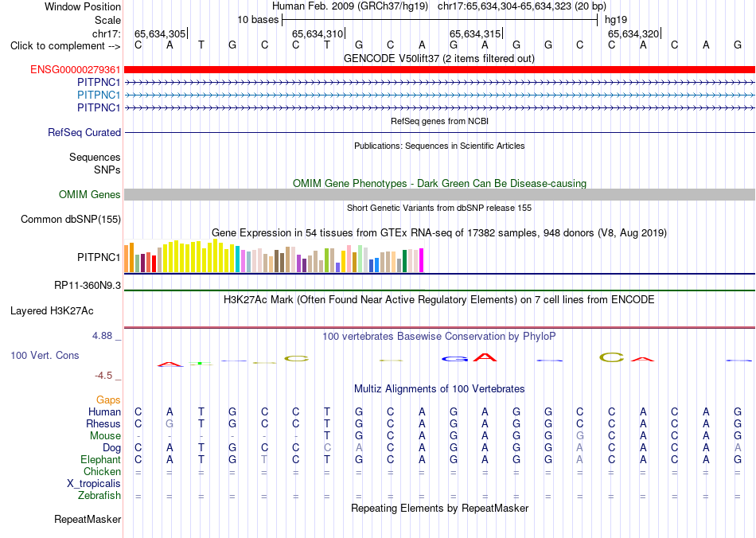Click the gray OMIM Genes bar
The width and height of the screenshot is (756, 538).
(440, 195)
